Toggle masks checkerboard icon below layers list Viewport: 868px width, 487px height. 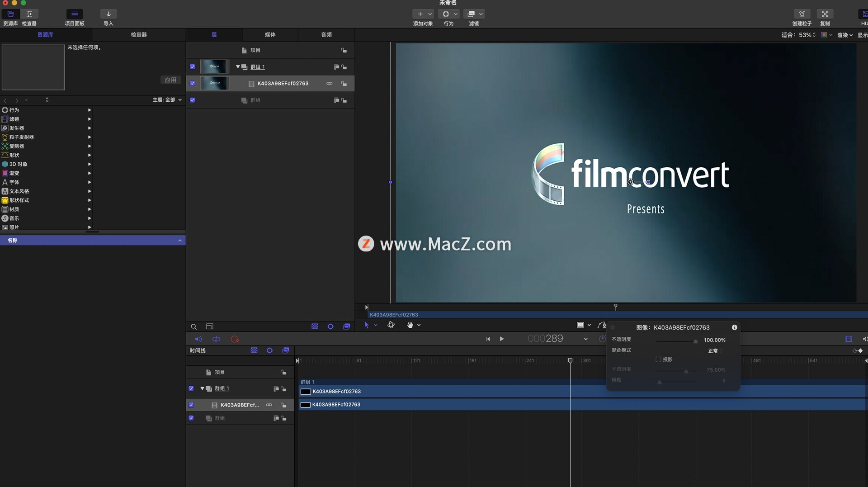315,326
